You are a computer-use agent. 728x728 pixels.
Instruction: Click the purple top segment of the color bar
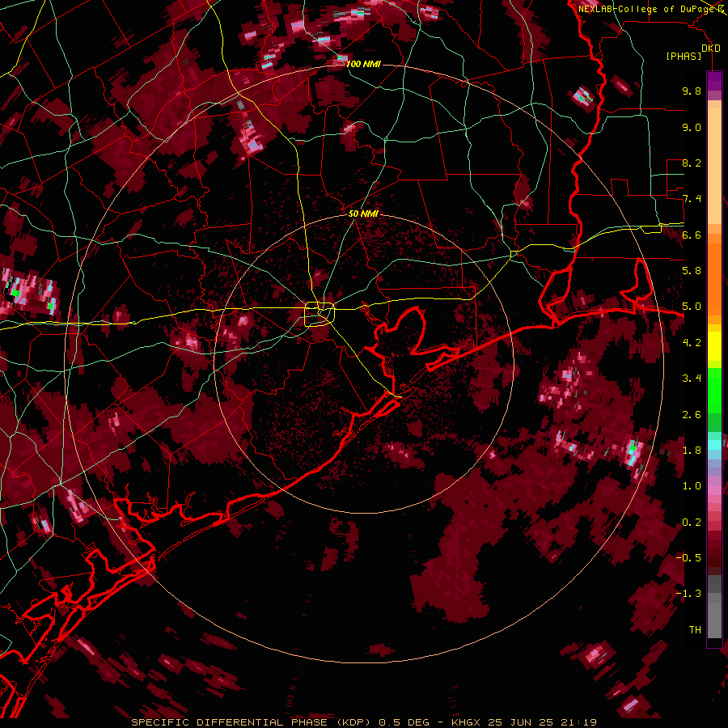tap(714, 81)
